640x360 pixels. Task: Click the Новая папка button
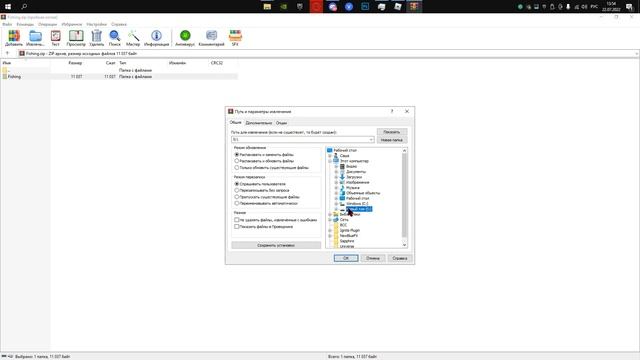coord(392,140)
